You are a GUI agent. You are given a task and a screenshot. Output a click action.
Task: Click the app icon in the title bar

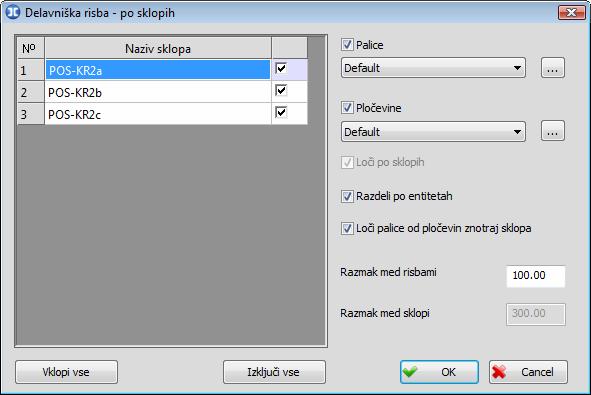coord(13,12)
